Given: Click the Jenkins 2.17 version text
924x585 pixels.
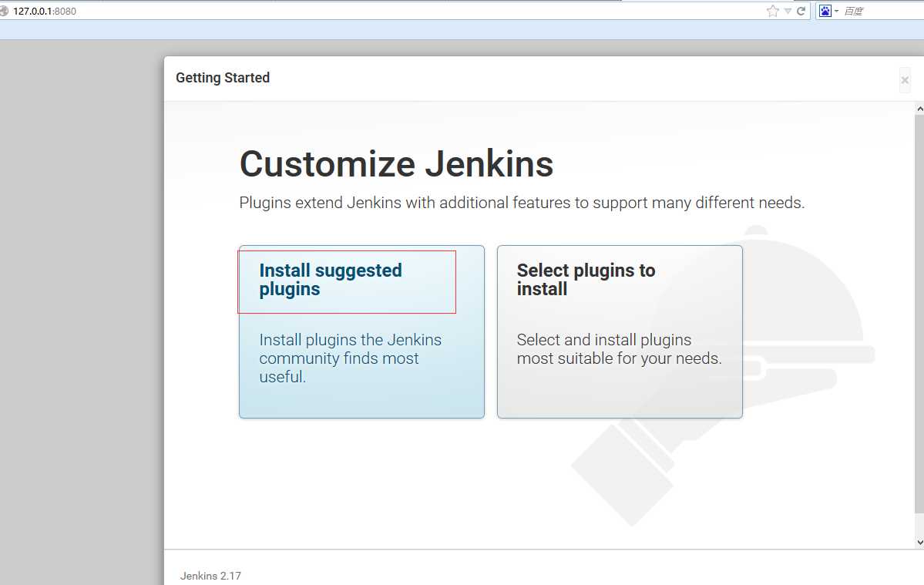Looking at the screenshot, I should (x=210, y=576).
